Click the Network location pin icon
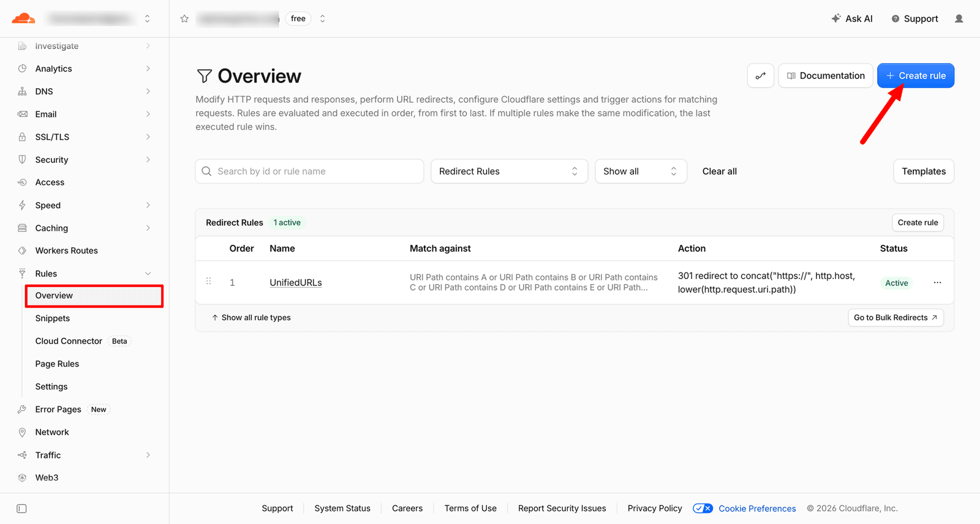Viewport: 980px width, 524px height. pyautogui.click(x=22, y=432)
